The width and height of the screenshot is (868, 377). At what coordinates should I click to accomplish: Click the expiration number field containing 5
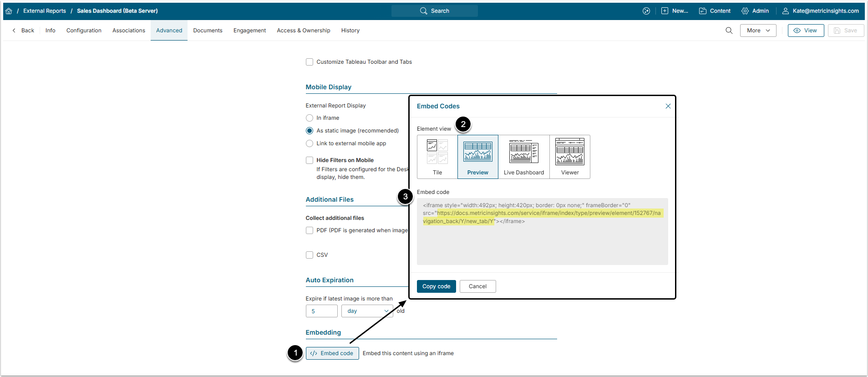pyautogui.click(x=322, y=311)
